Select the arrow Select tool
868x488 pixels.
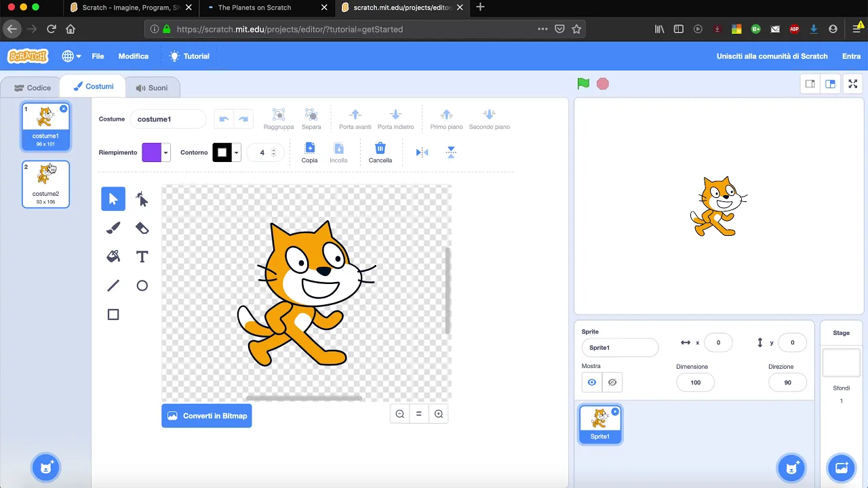tap(113, 199)
